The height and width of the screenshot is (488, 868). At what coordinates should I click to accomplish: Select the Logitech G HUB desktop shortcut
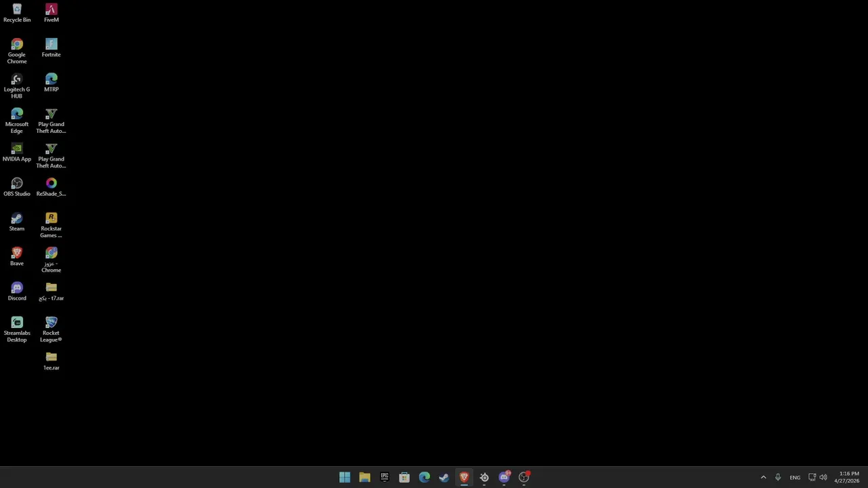pos(17,86)
